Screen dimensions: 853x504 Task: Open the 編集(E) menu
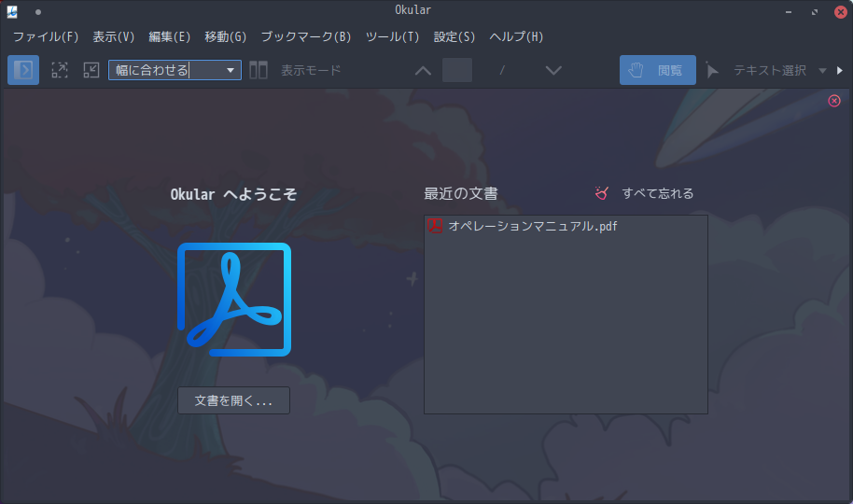click(x=169, y=36)
